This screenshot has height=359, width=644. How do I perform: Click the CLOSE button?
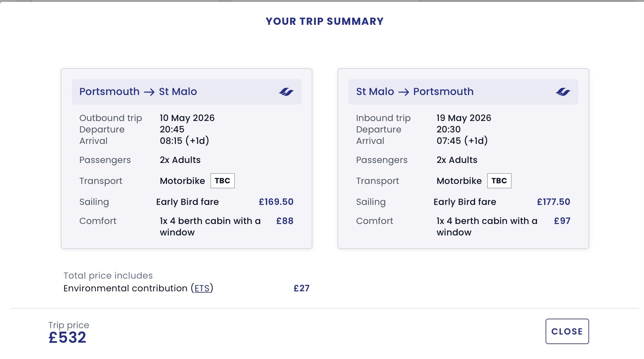pyautogui.click(x=567, y=331)
